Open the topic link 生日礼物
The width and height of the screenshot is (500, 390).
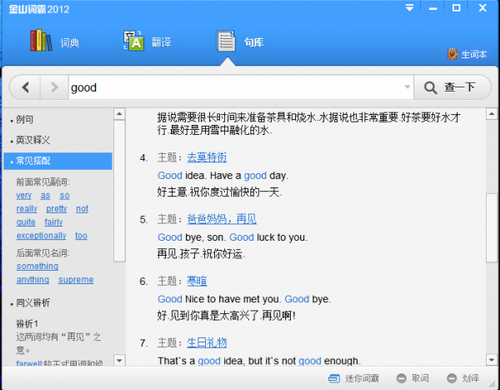207,343
